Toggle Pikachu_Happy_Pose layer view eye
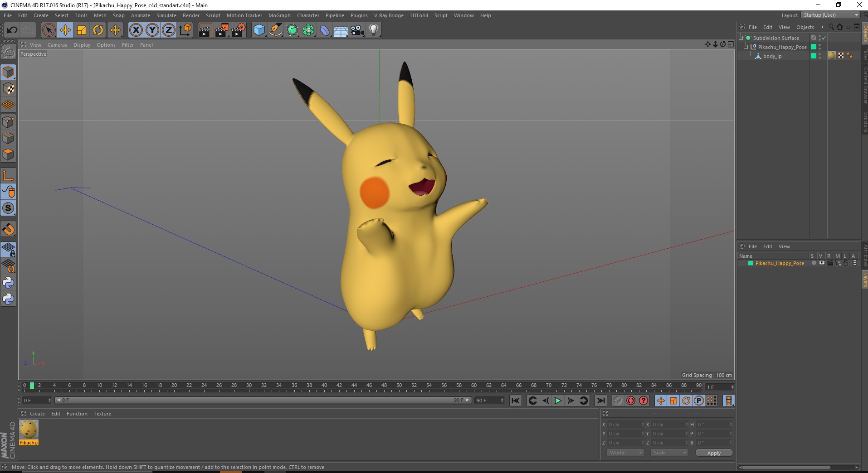The height and width of the screenshot is (473, 868). 822,263
